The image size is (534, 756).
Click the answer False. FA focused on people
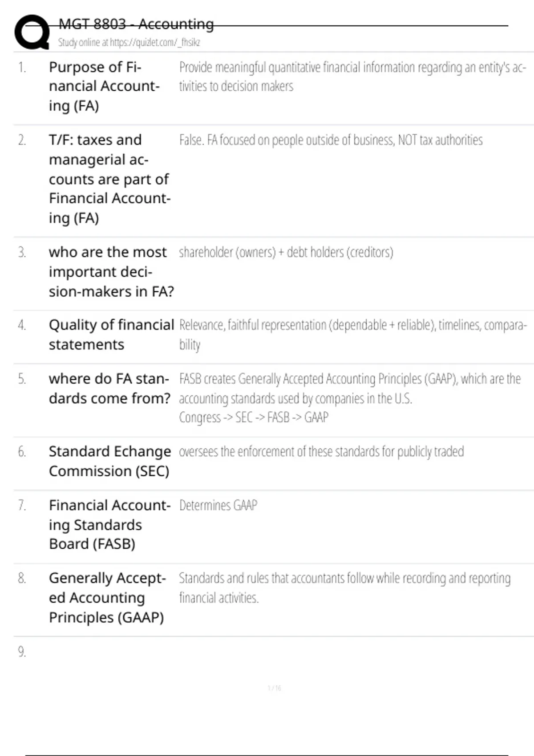coord(331,141)
